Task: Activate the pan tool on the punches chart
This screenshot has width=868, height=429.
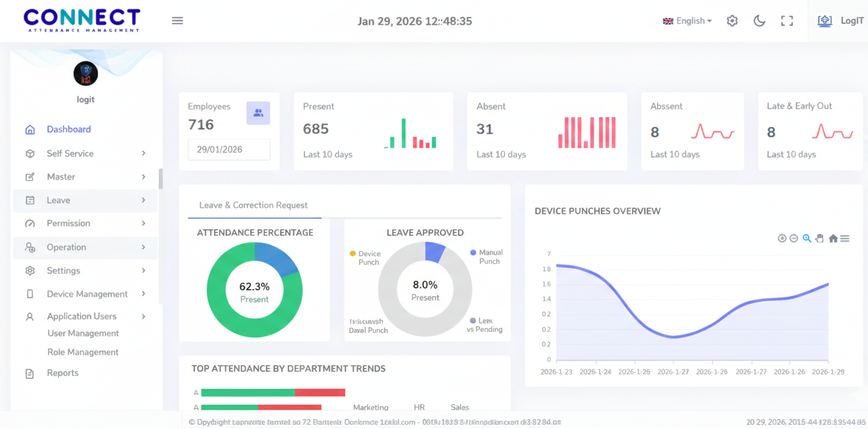Action: tap(820, 238)
